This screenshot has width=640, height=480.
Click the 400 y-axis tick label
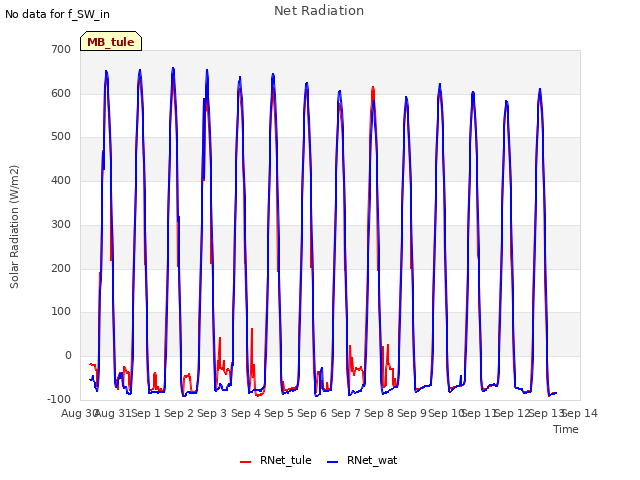[x=61, y=180]
